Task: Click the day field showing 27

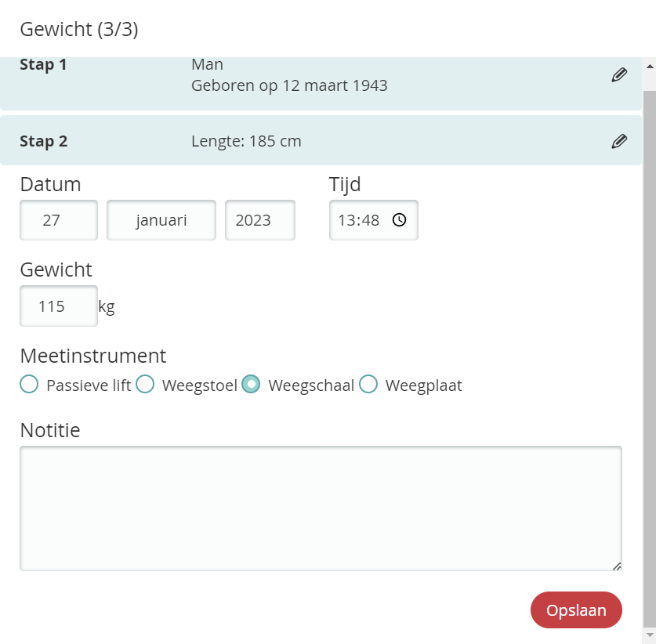Action: point(59,220)
